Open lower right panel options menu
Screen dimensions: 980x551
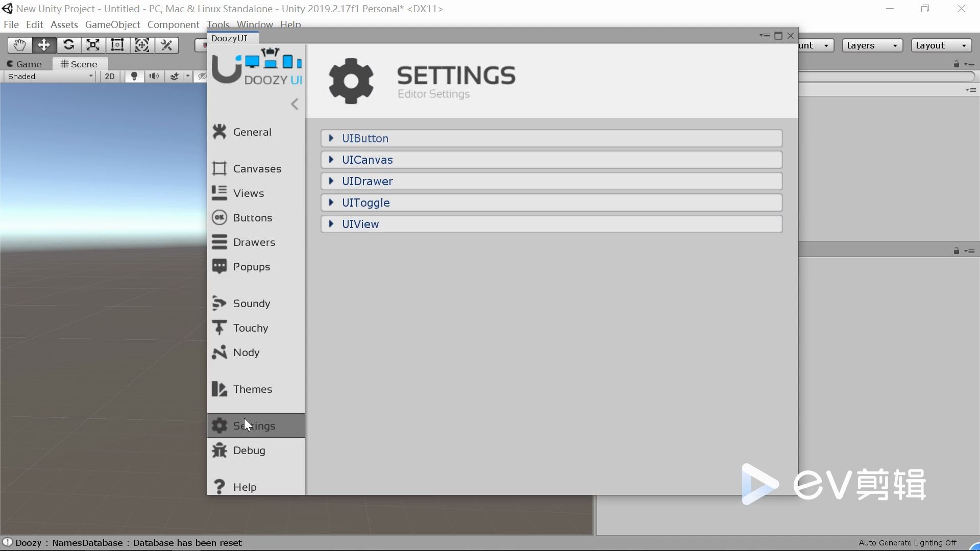[x=970, y=251]
